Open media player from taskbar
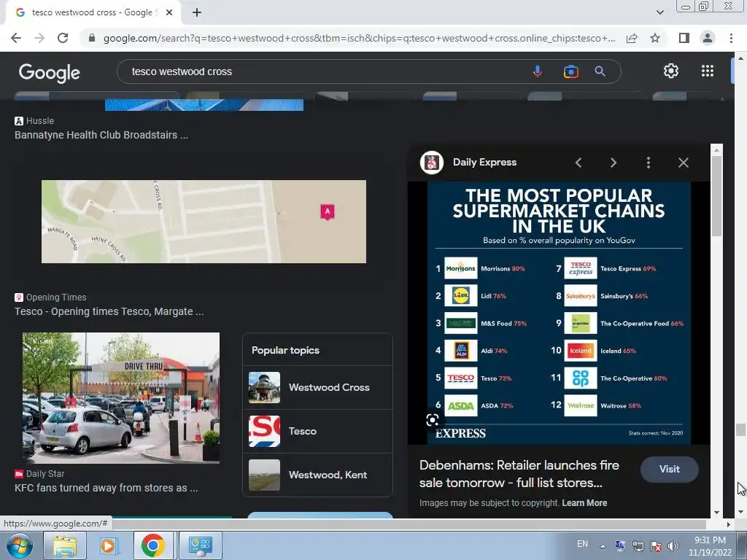The width and height of the screenshot is (747, 560). (108, 545)
